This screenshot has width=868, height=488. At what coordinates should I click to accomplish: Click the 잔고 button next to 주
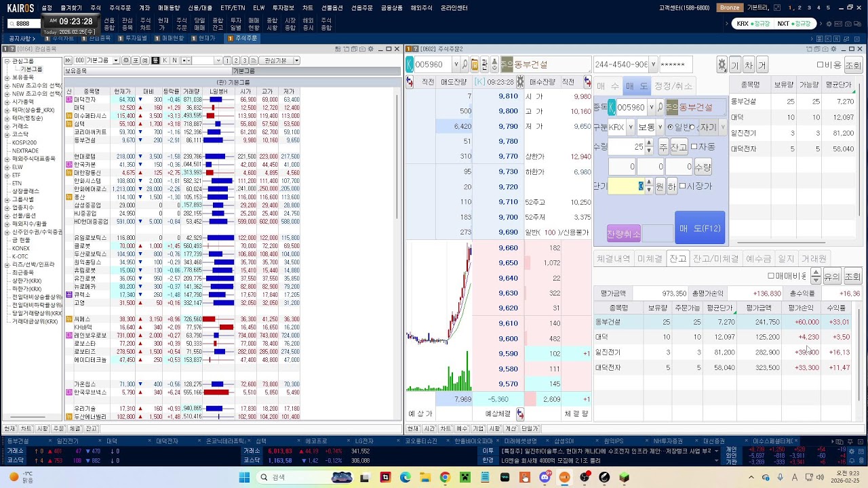pyautogui.click(x=679, y=146)
